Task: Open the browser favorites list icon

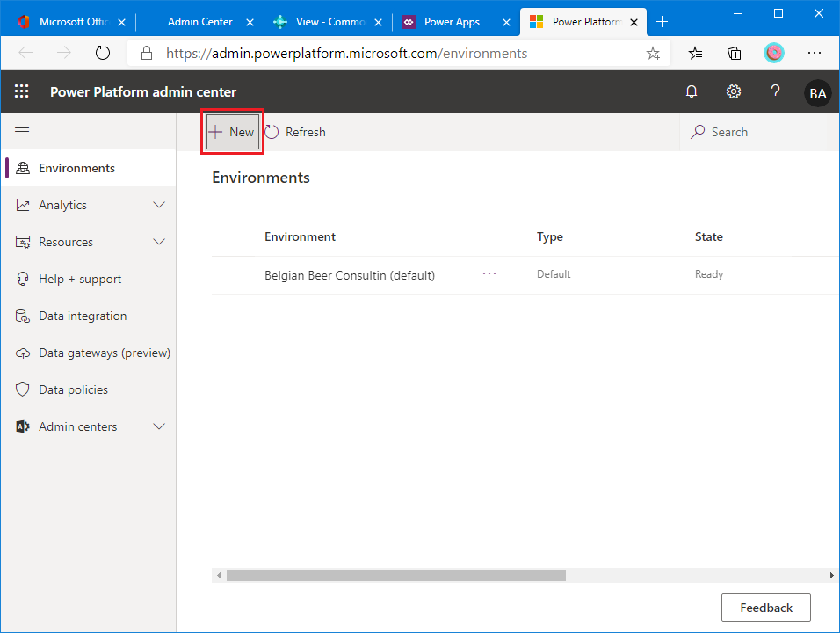Action: click(x=695, y=53)
